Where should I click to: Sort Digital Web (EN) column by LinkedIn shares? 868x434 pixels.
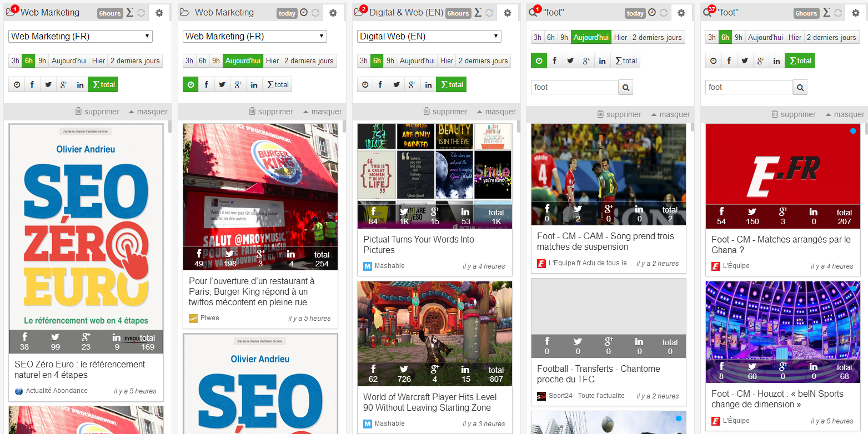pos(428,84)
